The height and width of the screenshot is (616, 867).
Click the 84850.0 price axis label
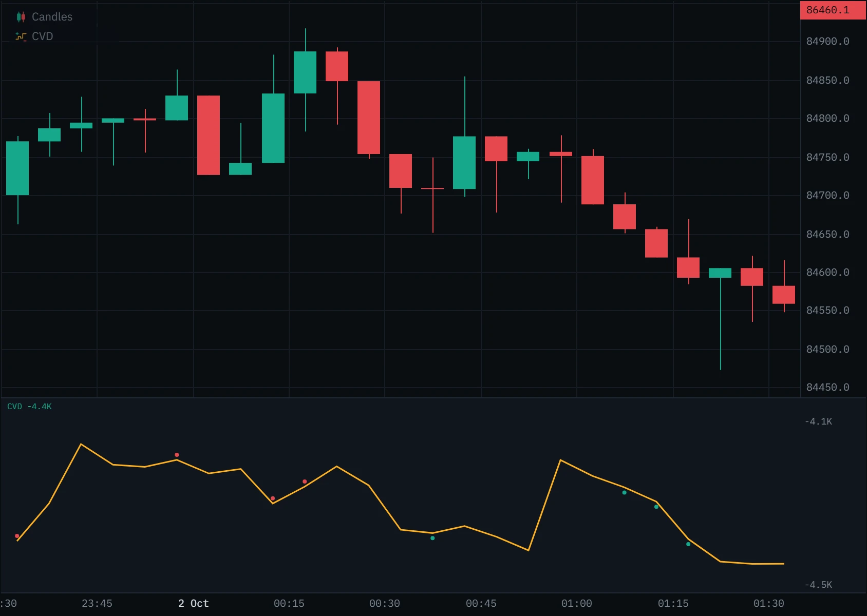(827, 80)
